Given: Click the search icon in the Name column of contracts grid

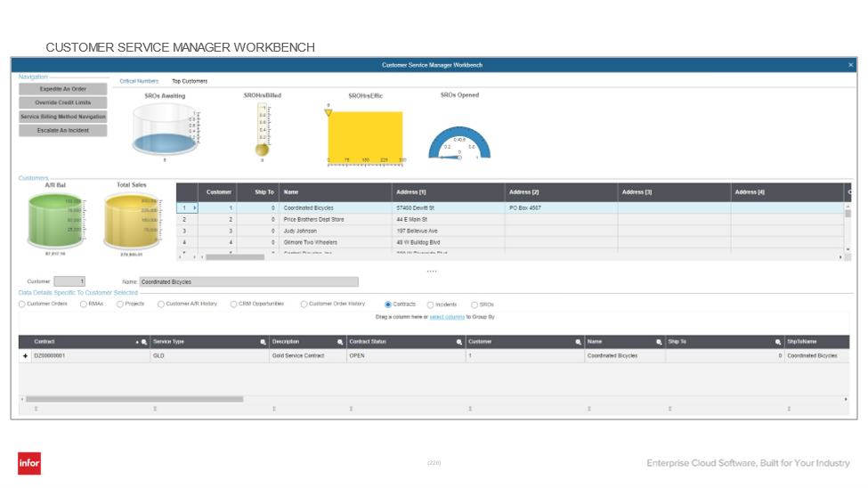Looking at the screenshot, I should (659, 342).
